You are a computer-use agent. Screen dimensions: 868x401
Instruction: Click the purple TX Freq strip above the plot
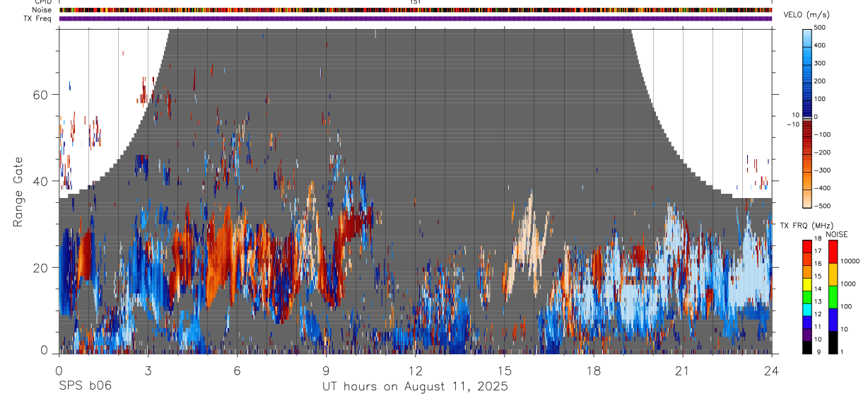tap(416, 18)
